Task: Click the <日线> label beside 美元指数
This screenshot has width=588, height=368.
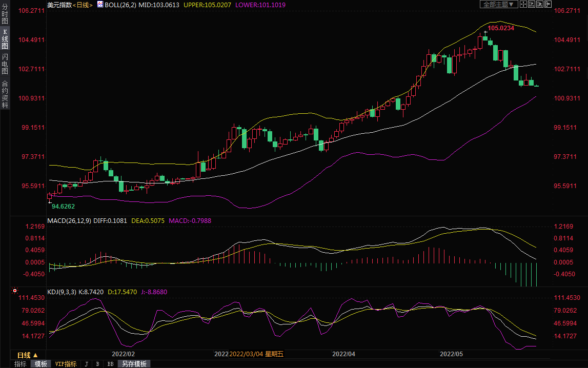Action: click(x=83, y=5)
